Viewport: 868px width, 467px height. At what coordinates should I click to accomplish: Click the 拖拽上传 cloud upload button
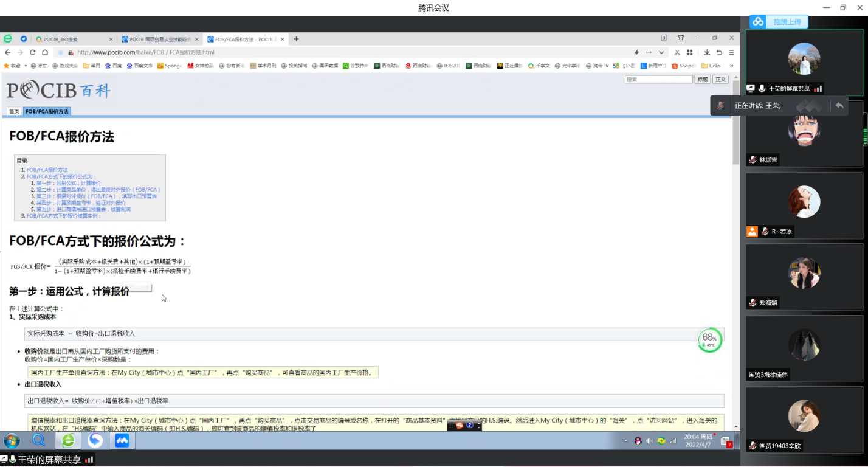click(779, 22)
